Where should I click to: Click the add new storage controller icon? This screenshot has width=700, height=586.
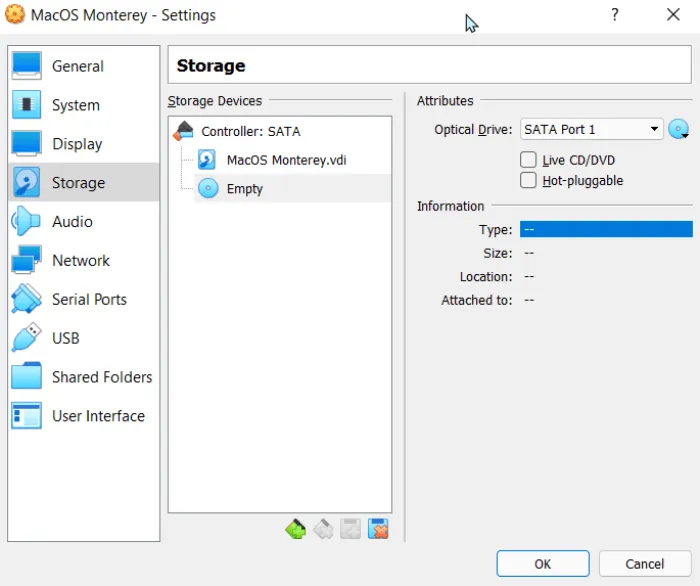pyautogui.click(x=296, y=529)
